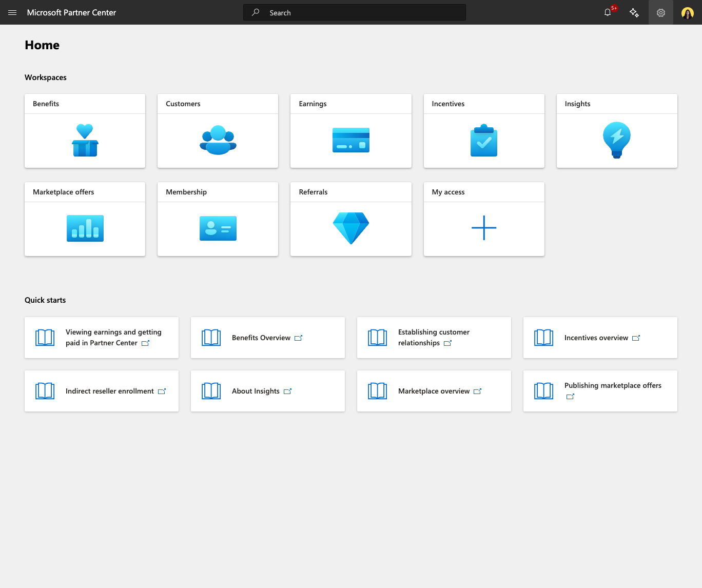The height and width of the screenshot is (588, 702).
Task: Open Publishing marketplace offers quick start
Action: (600, 391)
